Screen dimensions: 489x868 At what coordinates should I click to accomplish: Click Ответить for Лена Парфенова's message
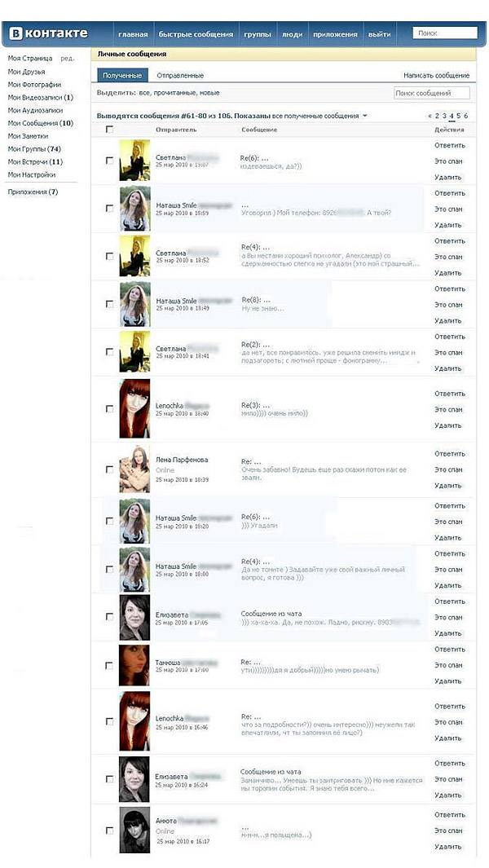point(450,454)
